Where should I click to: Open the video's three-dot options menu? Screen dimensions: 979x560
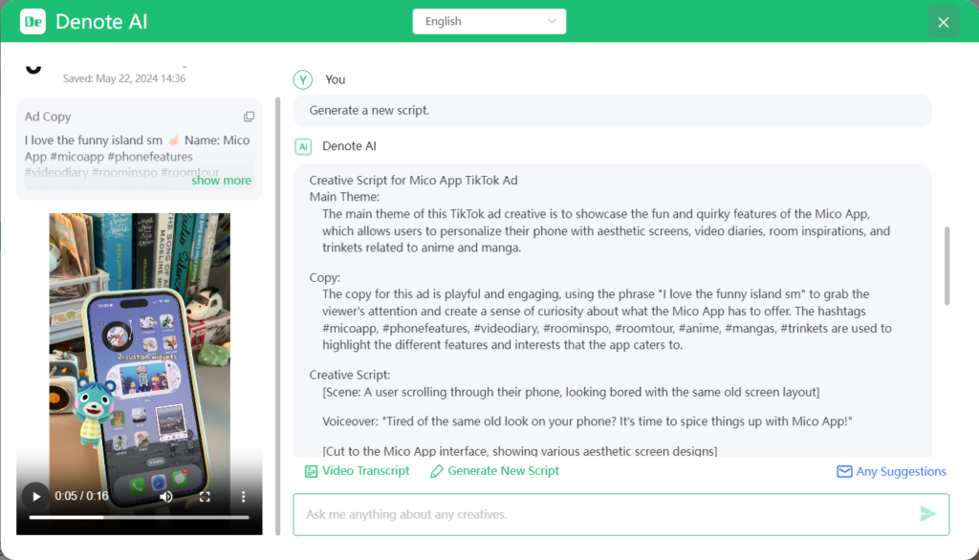click(242, 496)
